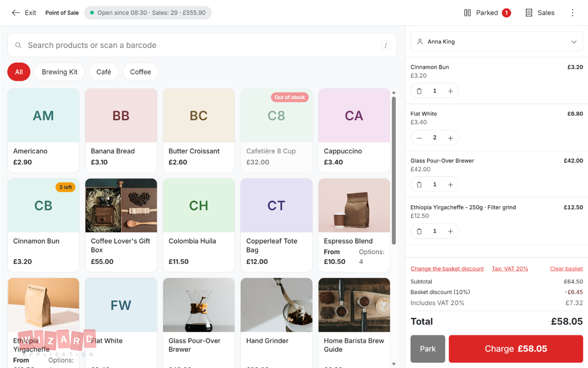
Task: Open the Sales receipt history
Action: (540, 13)
